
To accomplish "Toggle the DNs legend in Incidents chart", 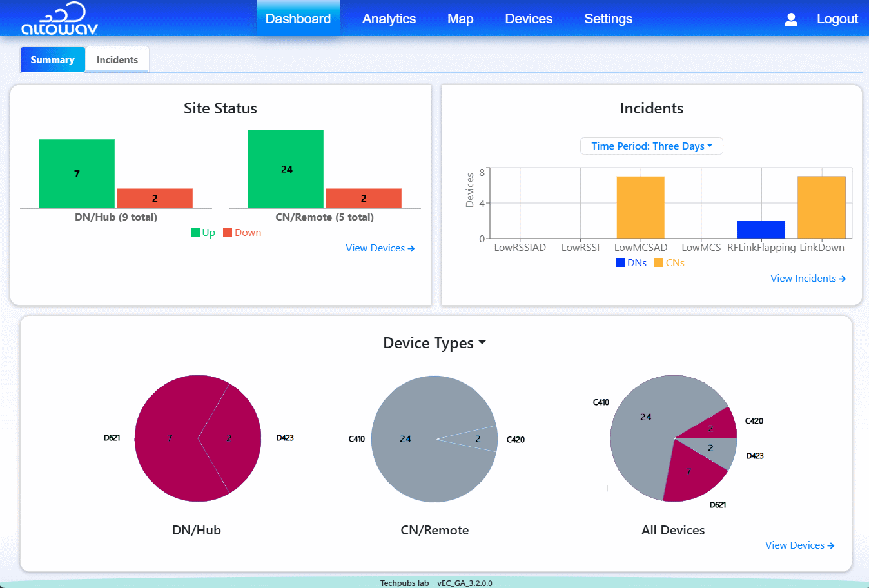I will click(x=631, y=263).
